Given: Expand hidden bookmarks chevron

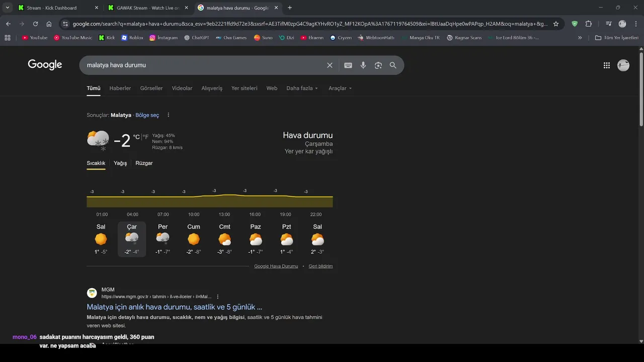Looking at the screenshot, I should coord(580,38).
